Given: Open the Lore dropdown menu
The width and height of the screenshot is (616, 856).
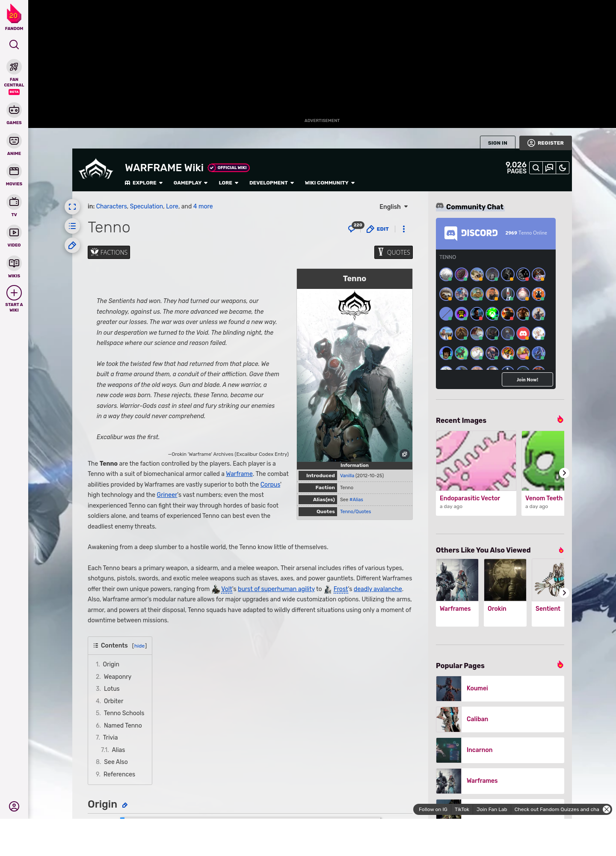Looking at the screenshot, I should point(228,183).
